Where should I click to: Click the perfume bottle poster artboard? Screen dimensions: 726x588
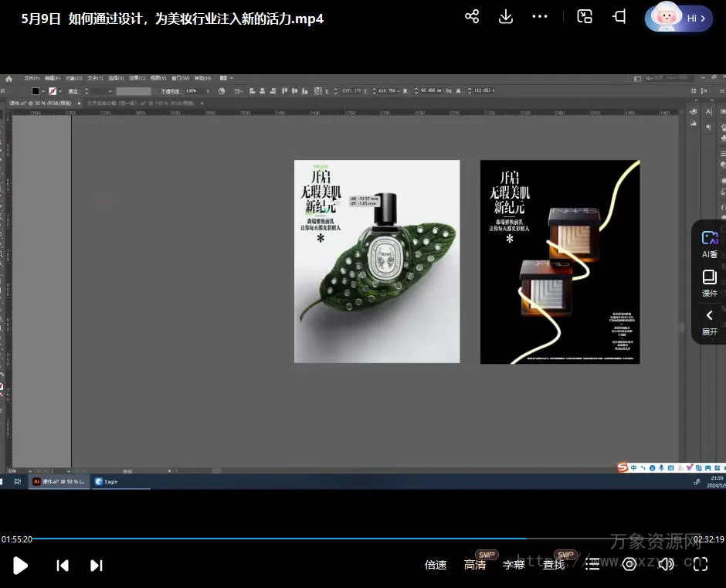tap(377, 261)
